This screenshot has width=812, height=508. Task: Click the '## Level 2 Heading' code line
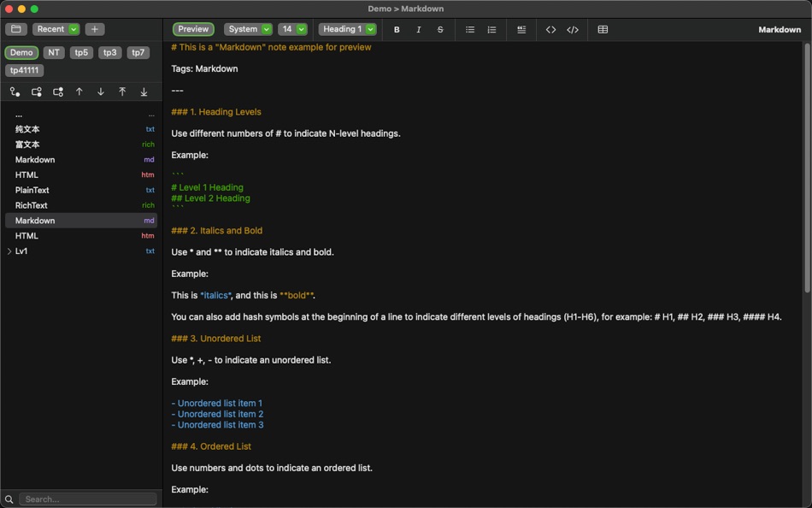(x=211, y=198)
